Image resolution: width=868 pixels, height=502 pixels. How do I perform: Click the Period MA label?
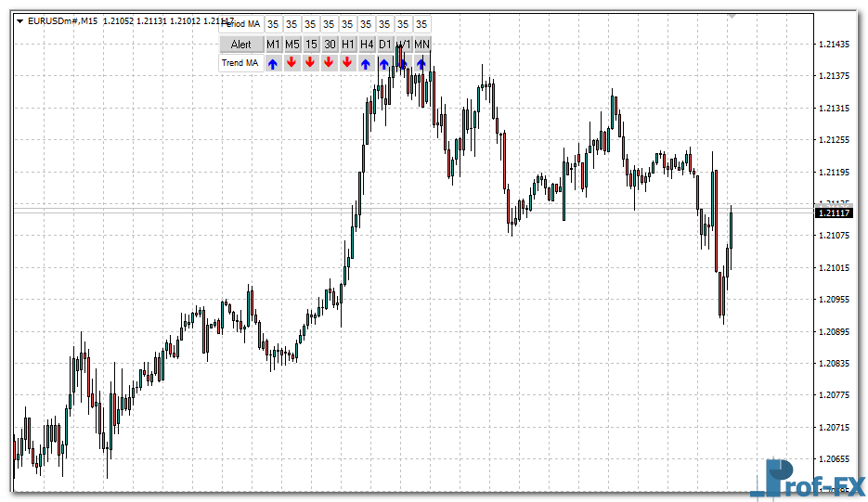[240, 25]
